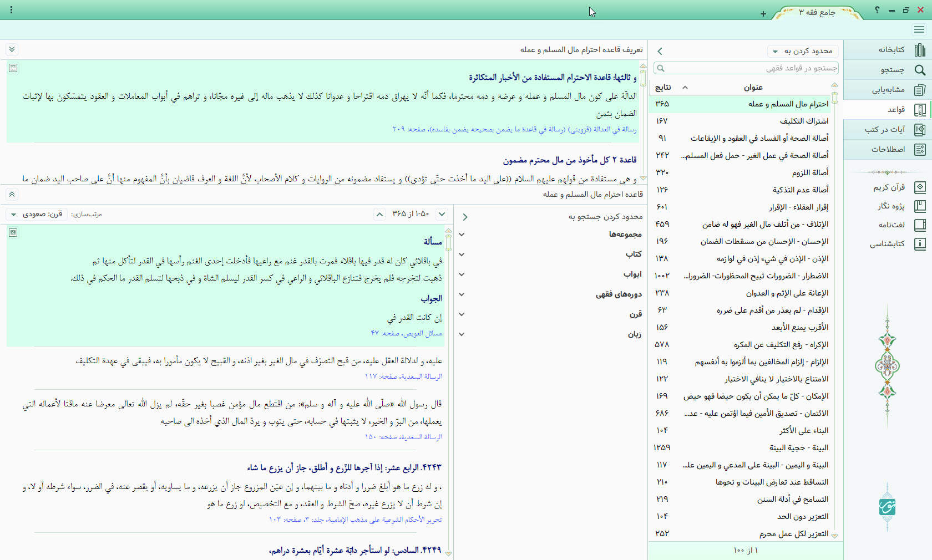Open the sort قرن: صعودی dropdown
Image resolution: width=932 pixels, height=560 pixels.
pos(37,214)
